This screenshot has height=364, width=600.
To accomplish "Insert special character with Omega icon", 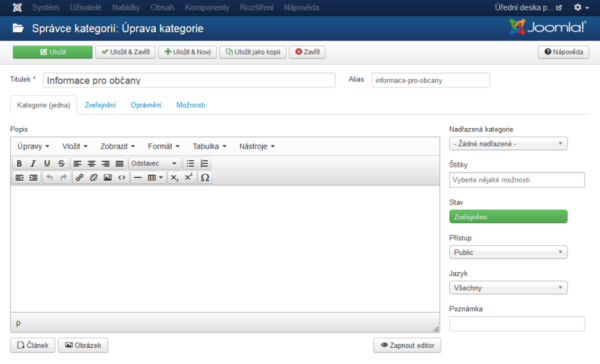I will pyautogui.click(x=205, y=177).
